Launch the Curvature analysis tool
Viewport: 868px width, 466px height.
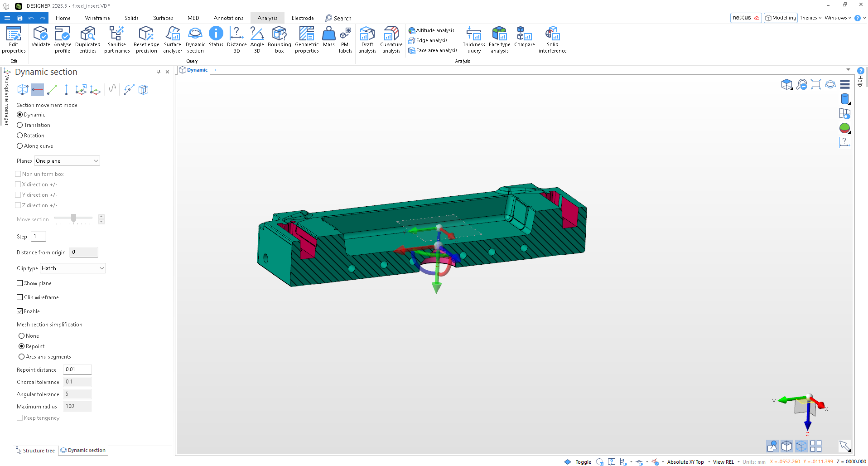click(x=391, y=40)
